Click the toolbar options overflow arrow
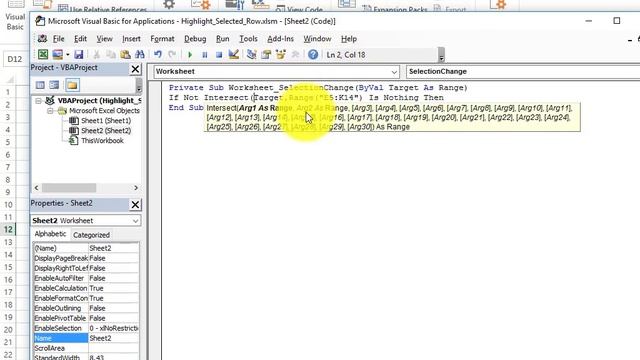The width and height of the screenshot is (640, 360). click(x=441, y=55)
